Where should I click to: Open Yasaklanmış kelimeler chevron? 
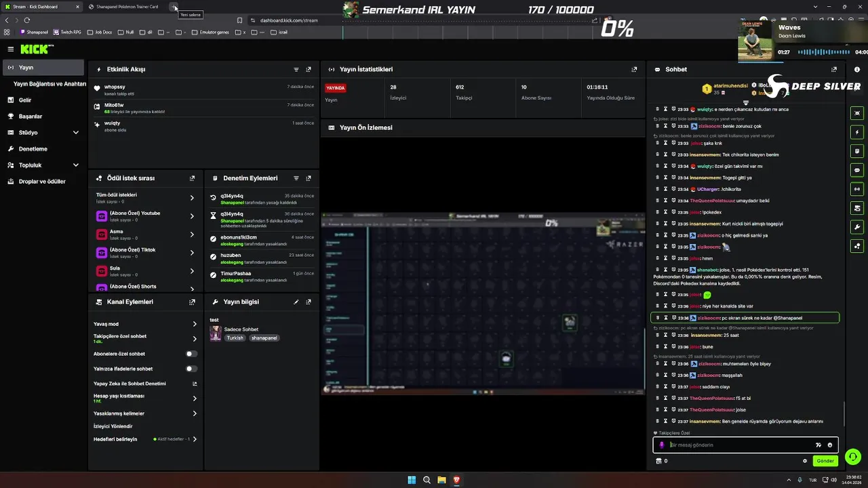[195, 413]
